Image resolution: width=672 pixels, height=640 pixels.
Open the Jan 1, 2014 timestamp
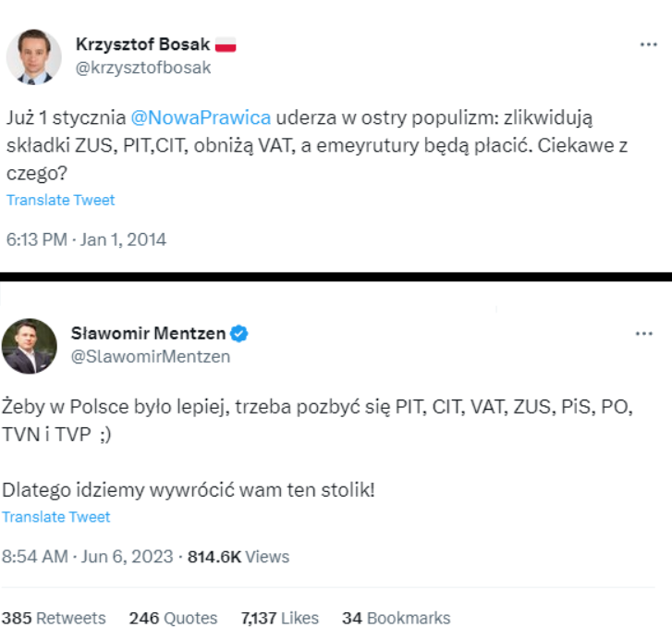coord(86,240)
